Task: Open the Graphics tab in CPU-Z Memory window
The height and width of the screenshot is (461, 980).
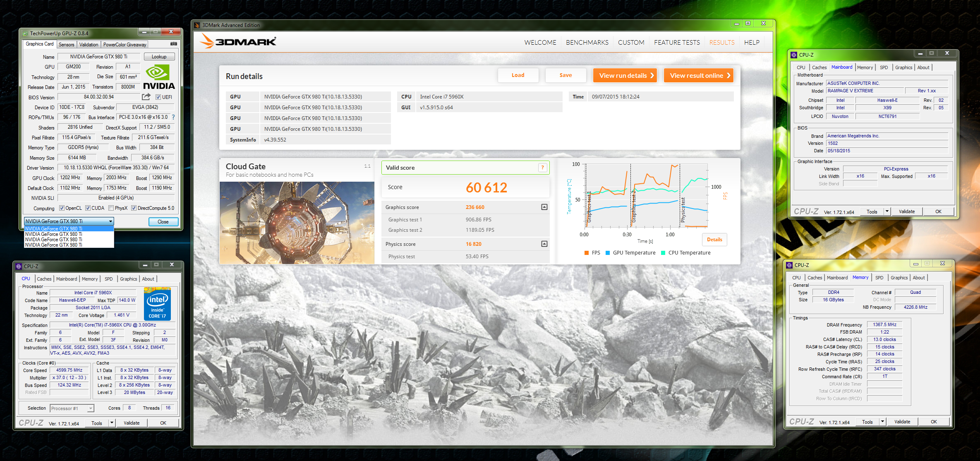Action: [899, 278]
